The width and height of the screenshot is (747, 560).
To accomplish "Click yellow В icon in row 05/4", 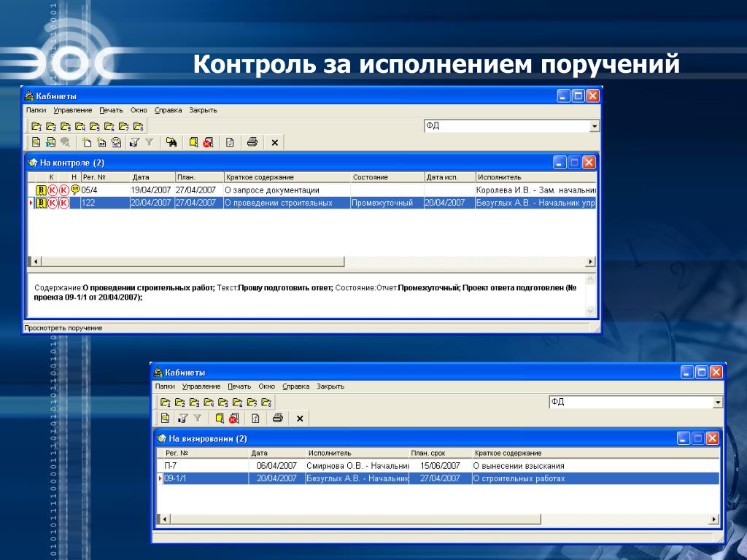I will pyautogui.click(x=41, y=190).
